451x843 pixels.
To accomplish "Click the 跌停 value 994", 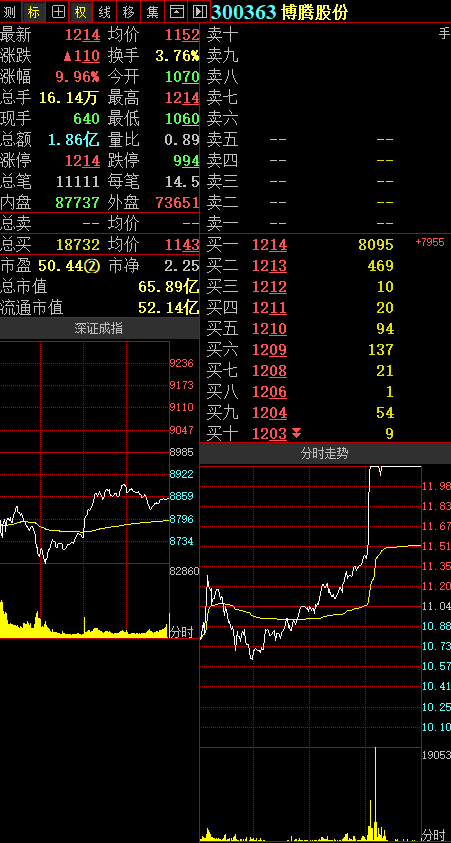I will coord(187,161).
